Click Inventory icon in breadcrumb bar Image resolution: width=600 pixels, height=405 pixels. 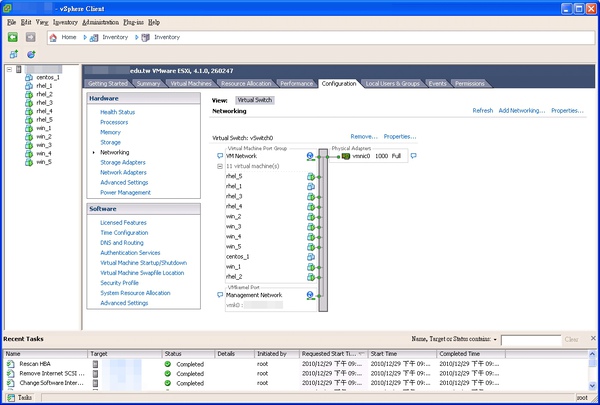[x=94, y=38]
